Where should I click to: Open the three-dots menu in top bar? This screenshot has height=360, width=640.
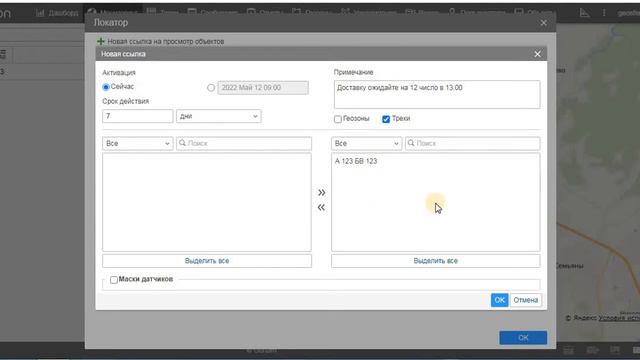click(604, 13)
